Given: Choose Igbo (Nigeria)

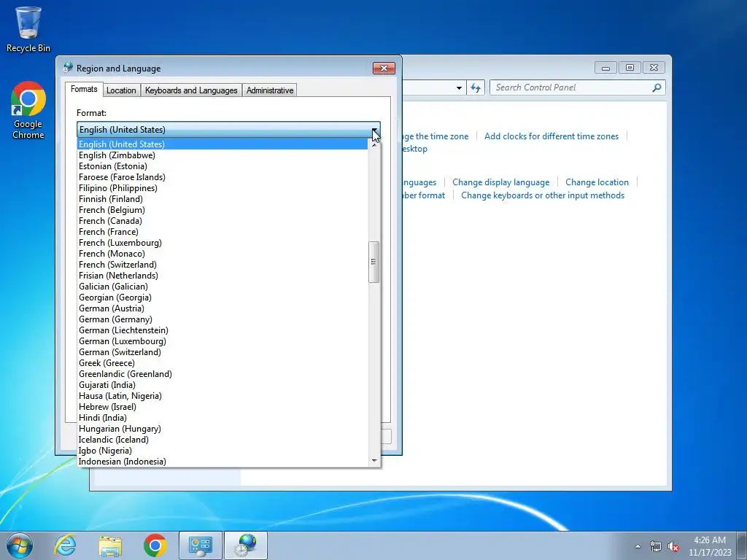Looking at the screenshot, I should point(222,451).
